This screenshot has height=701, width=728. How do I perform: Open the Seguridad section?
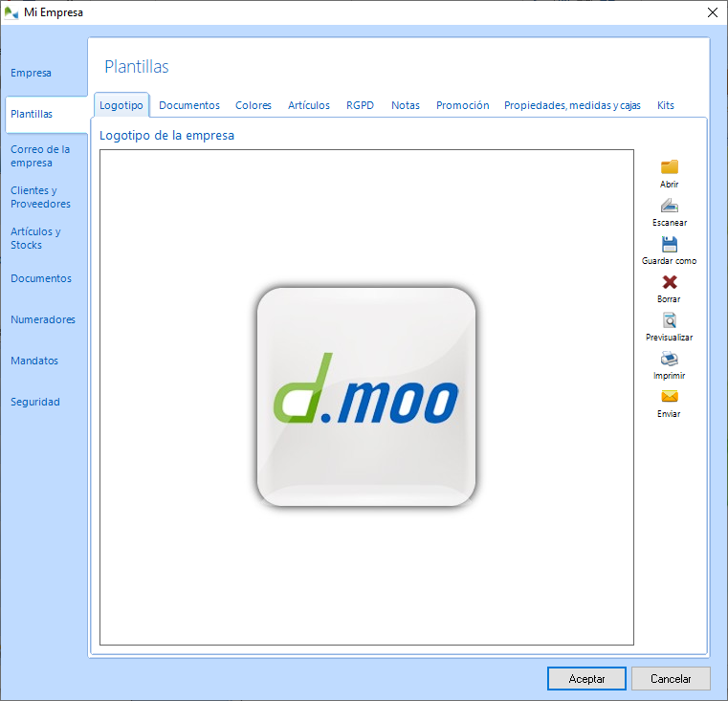pyautogui.click(x=35, y=402)
